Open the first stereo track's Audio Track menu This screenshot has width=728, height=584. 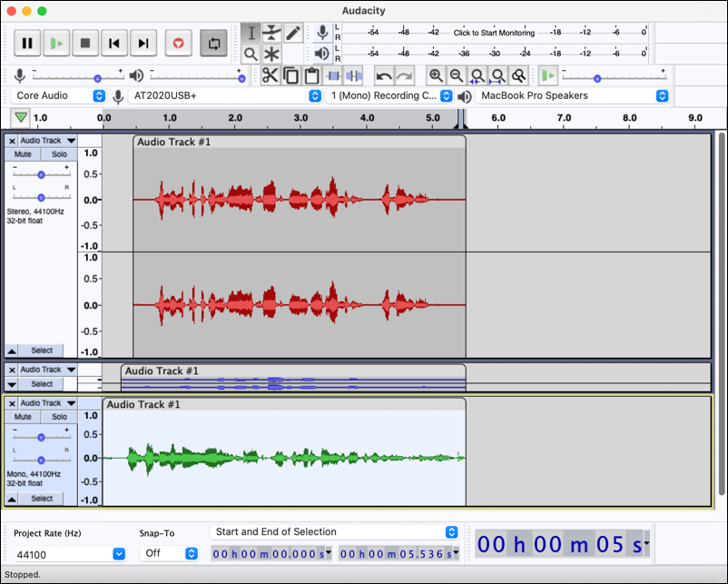[48, 141]
